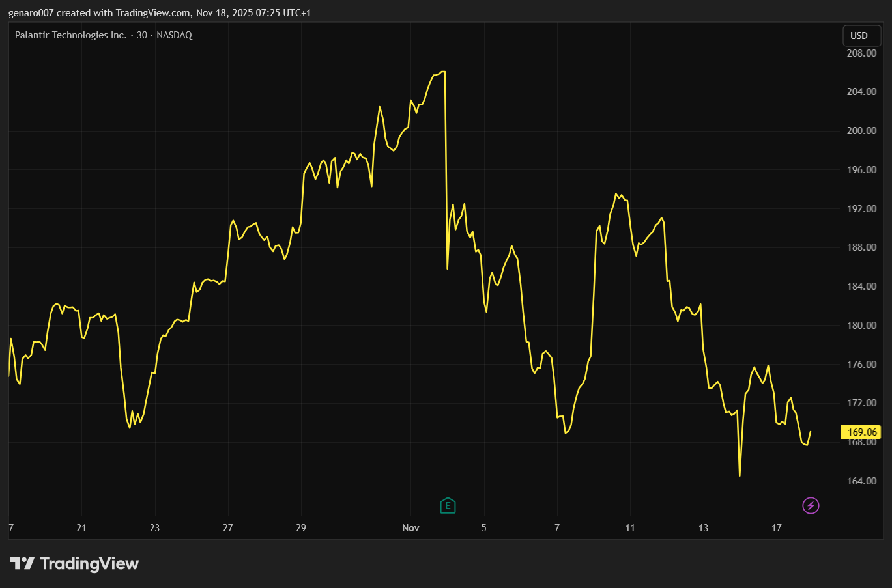Open the USD currency selector
Image resolution: width=892 pixels, height=588 pixels.
tap(861, 36)
